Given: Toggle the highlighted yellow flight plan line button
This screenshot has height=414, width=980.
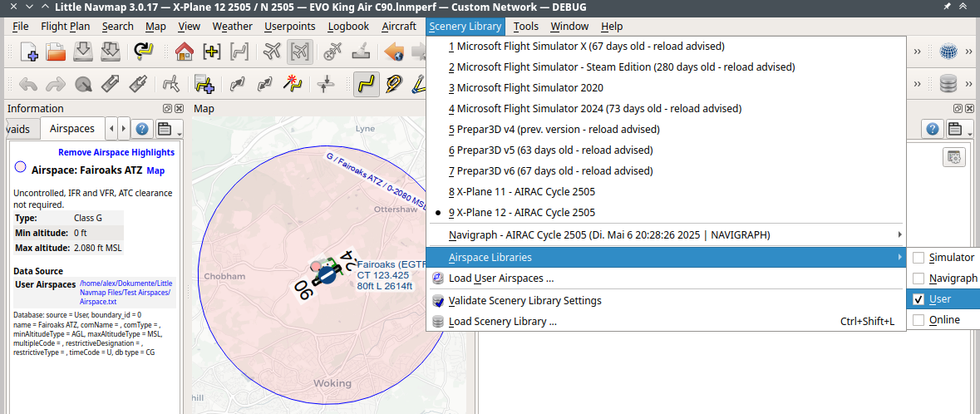Looking at the screenshot, I should [x=366, y=84].
